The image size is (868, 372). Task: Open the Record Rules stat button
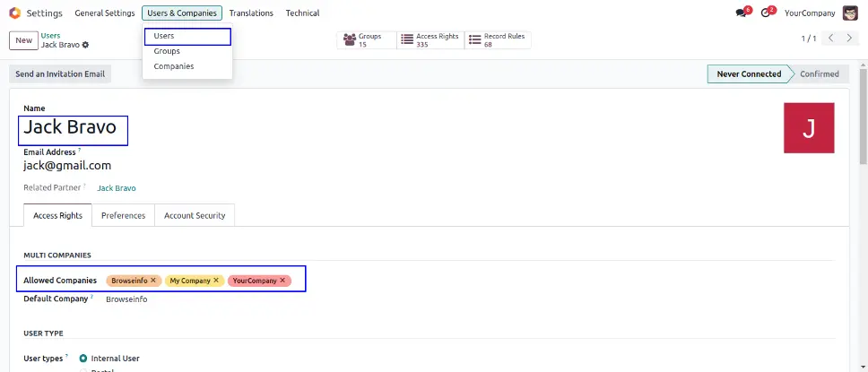498,40
